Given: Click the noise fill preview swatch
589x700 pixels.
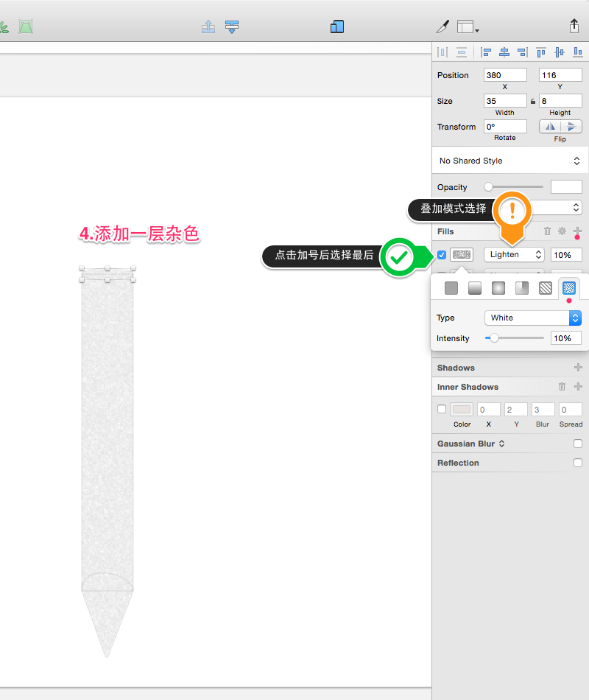Looking at the screenshot, I should click(462, 254).
